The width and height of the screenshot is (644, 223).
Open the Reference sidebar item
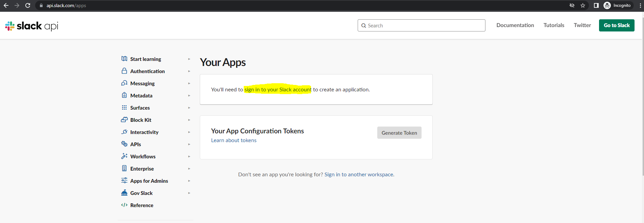click(142, 205)
